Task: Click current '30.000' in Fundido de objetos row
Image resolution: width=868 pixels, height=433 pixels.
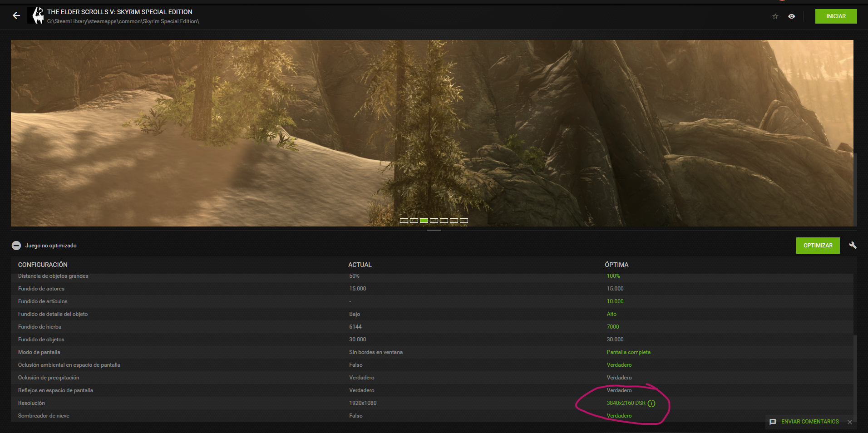Action: click(358, 340)
